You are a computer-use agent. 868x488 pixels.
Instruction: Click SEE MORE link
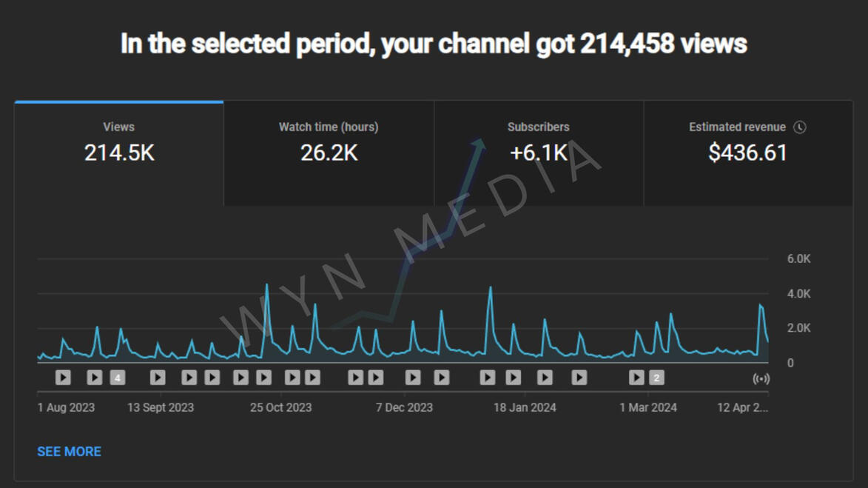69,452
